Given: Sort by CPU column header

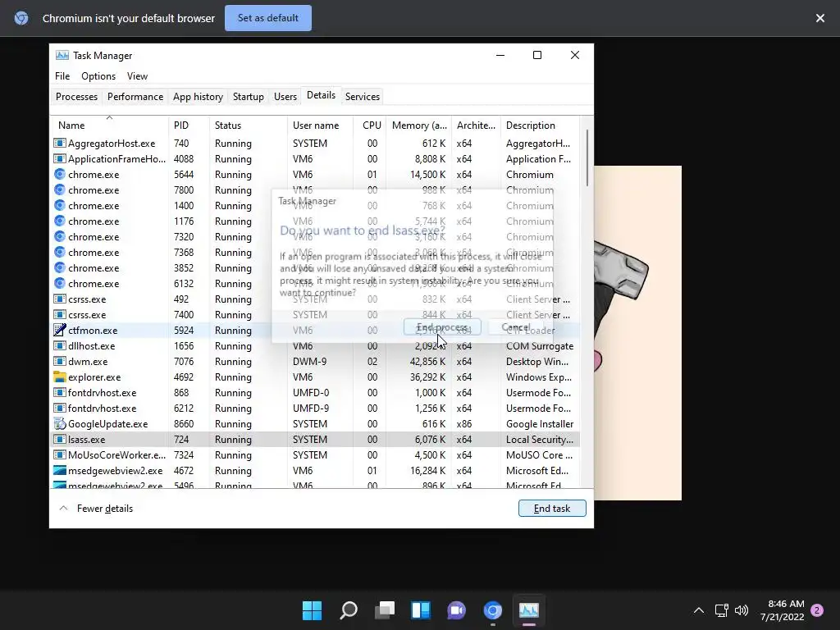Looking at the screenshot, I should [370, 125].
